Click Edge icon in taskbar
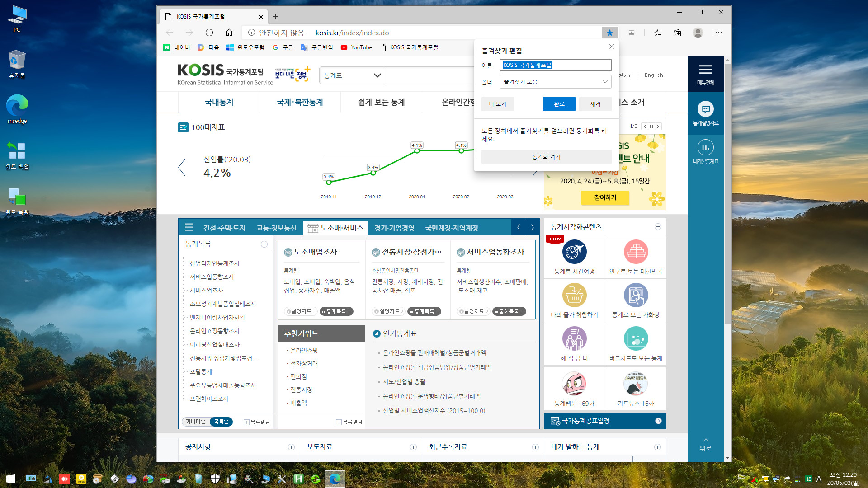Screen dimensions: 868x488 pyautogui.click(x=335, y=479)
